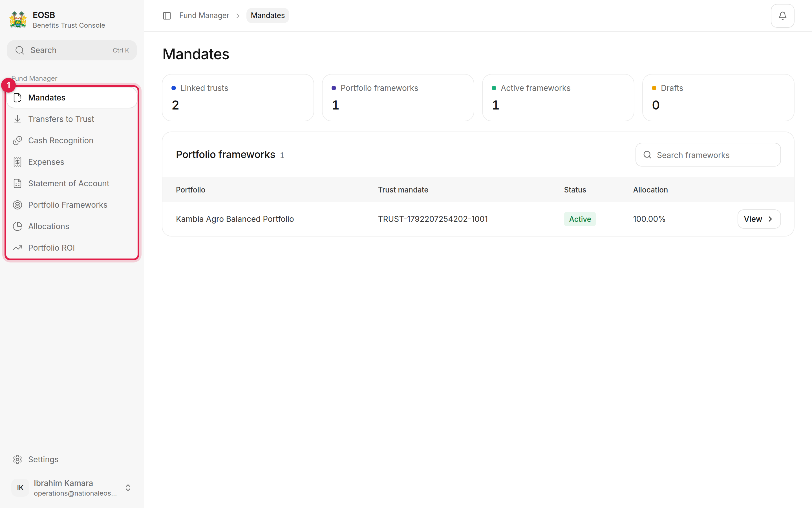Click the IK user avatar

pos(20,487)
